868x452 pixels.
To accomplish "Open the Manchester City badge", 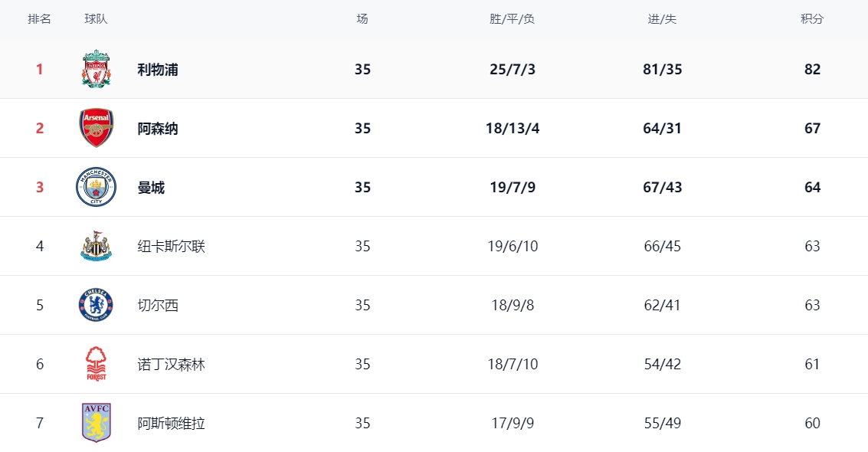I will [x=96, y=187].
